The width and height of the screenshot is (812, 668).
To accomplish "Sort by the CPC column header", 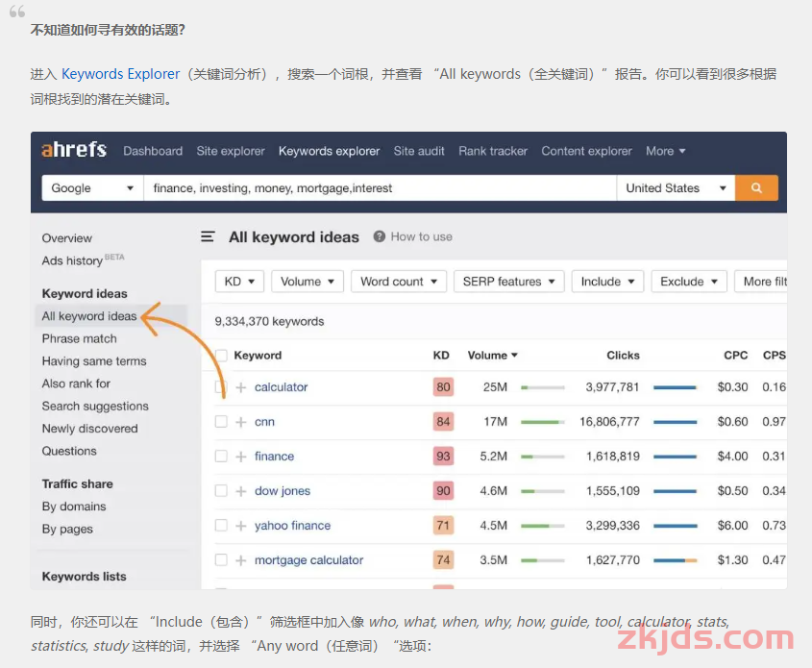I will [736, 356].
